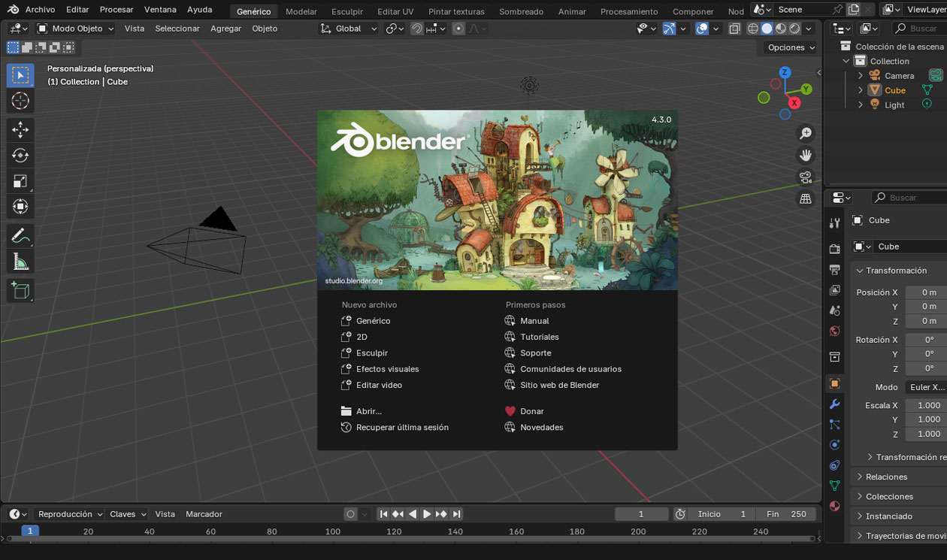Toggle viewport overlays visibility
The image size is (947, 560).
coord(702,29)
